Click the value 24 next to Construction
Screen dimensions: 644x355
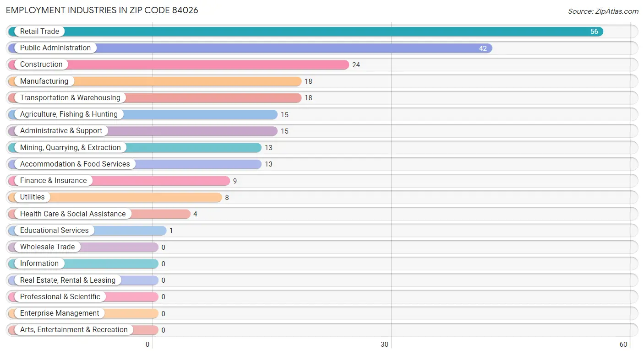356,65
